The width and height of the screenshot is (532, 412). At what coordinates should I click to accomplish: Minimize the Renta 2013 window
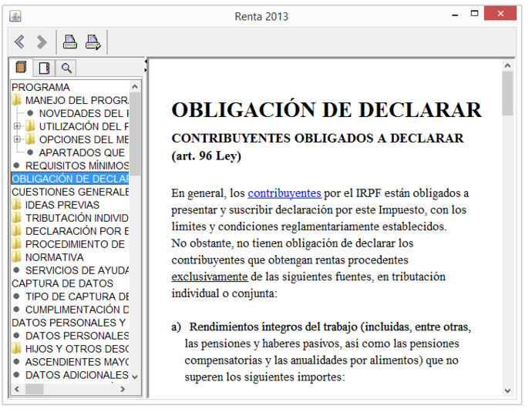click(455, 14)
